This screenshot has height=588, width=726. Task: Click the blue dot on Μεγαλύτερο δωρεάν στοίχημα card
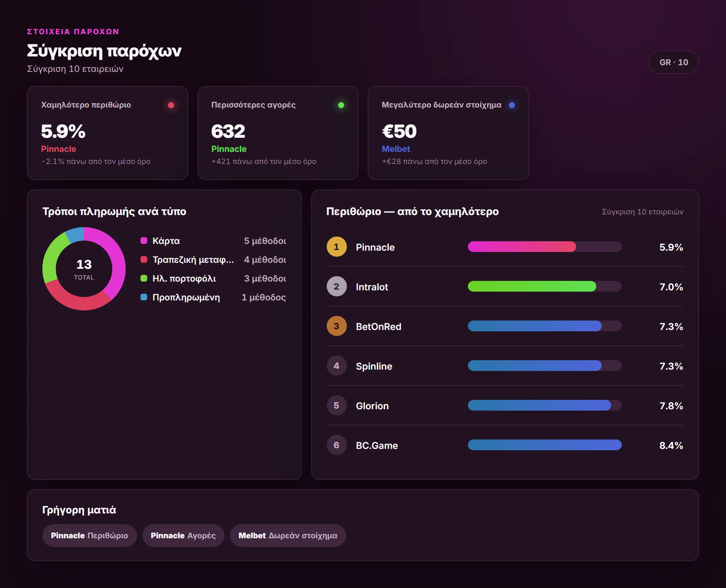pos(512,105)
